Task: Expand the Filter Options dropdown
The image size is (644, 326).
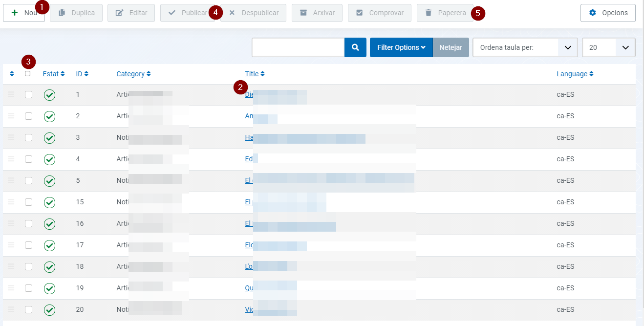Action: coord(401,47)
